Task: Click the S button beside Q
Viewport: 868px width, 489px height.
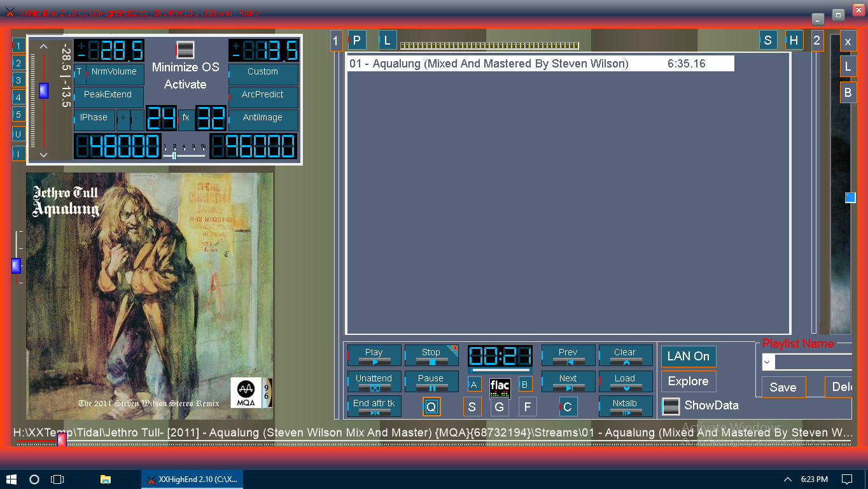Action: click(472, 407)
